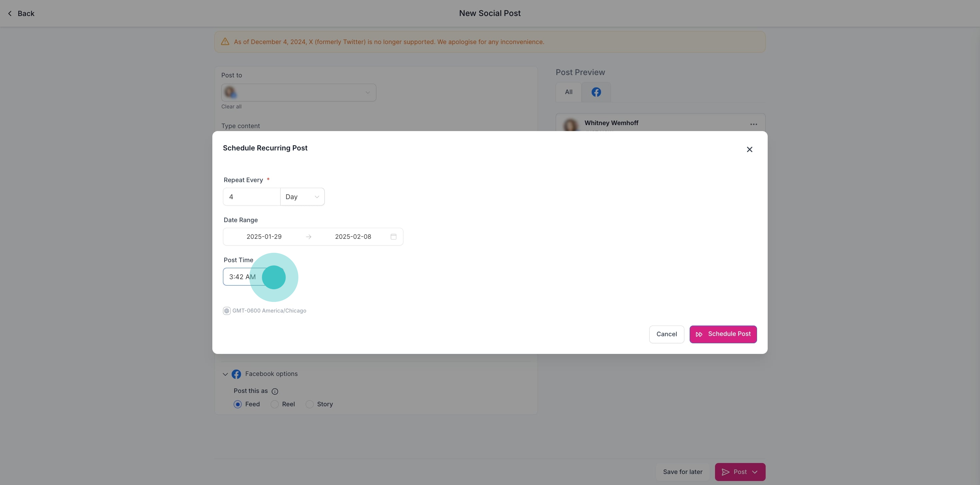Viewport: 980px width, 485px height.
Task: Open the Day interval dropdown
Action: click(x=302, y=197)
